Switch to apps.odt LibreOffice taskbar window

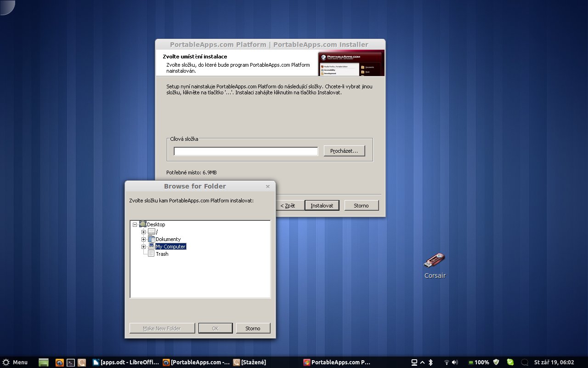pos(126,362)
